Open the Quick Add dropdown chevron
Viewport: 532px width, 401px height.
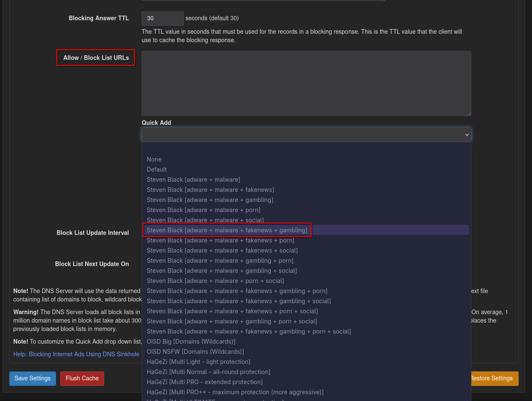tap(467, 135)
